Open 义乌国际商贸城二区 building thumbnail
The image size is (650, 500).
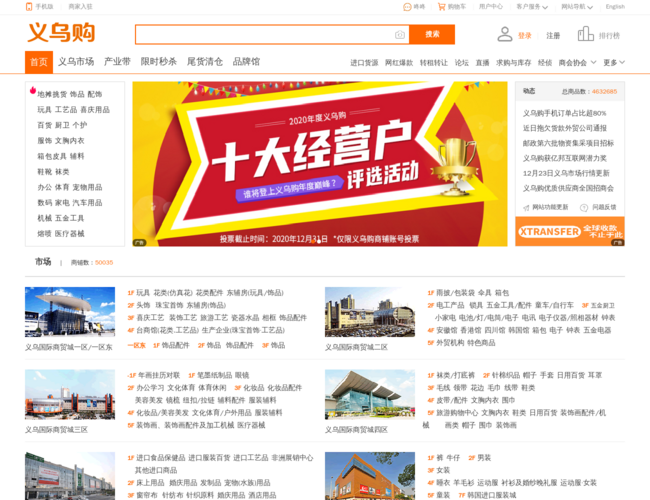pyautogui.click(x=370, y=312)
